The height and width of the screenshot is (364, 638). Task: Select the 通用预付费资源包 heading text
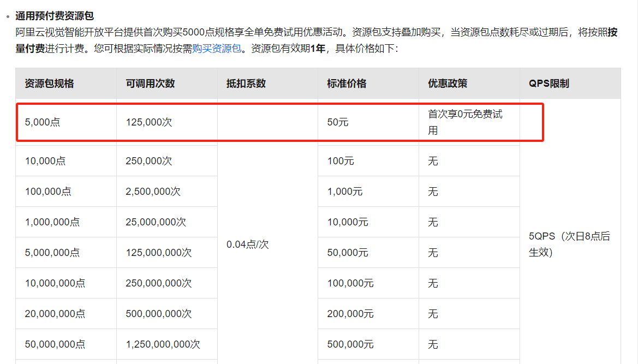coord(55,16)
